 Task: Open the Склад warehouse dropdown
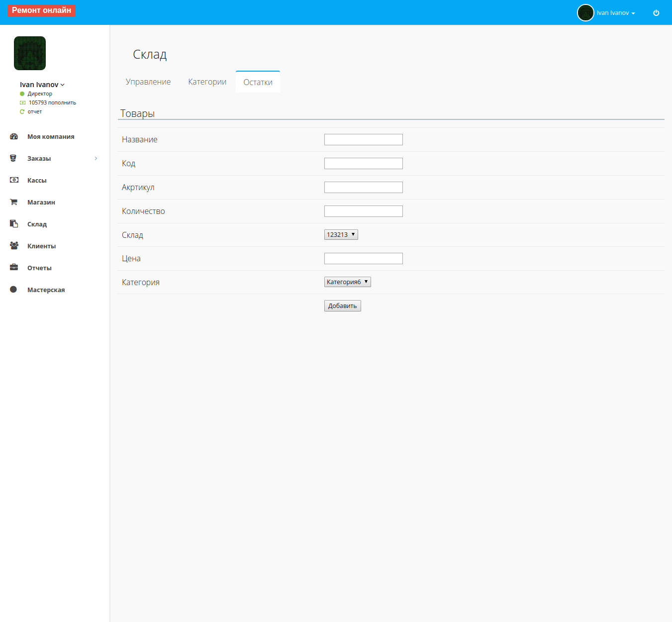coord(341,235)
